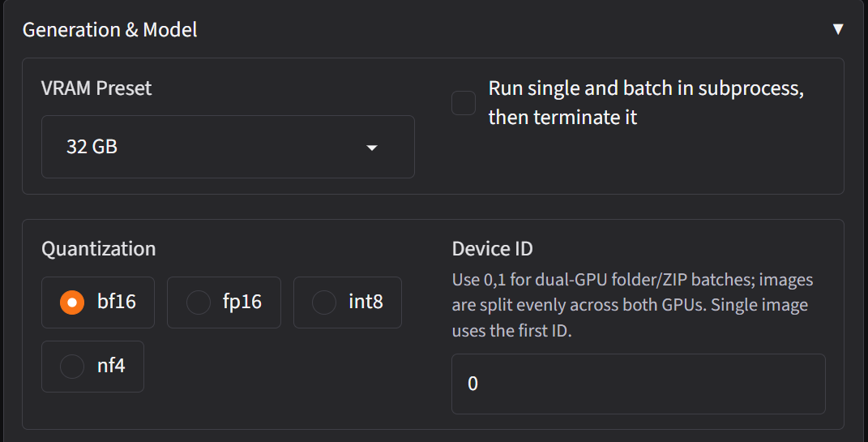Click the Device ID heading label
The width and height of the screenshot is (868, 442).
point(492,249)
